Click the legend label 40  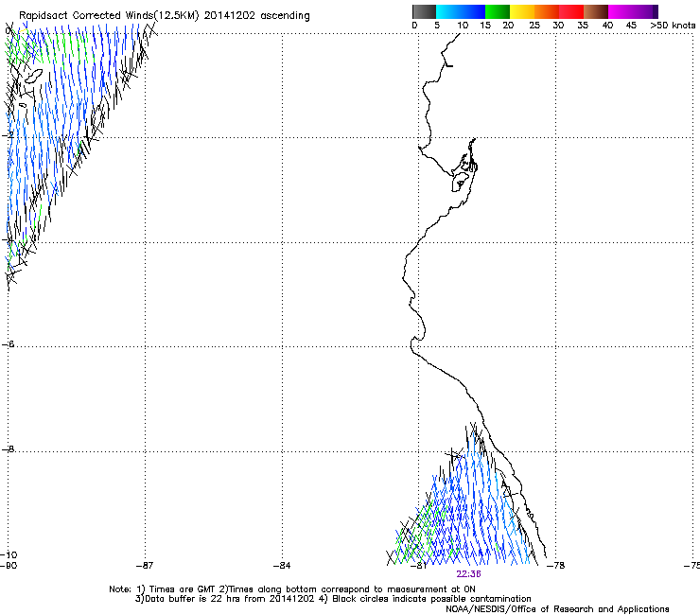tap(607, 26)
